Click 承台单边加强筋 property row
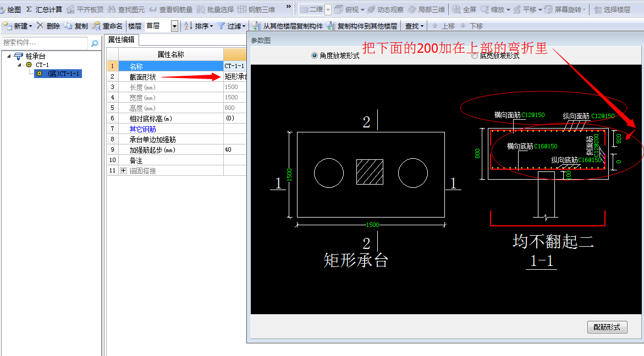The image size is (644, 356). point(177,140)
